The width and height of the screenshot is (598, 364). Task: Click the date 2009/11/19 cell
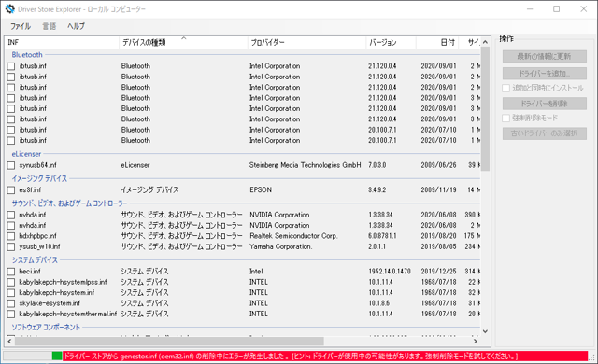438,190
